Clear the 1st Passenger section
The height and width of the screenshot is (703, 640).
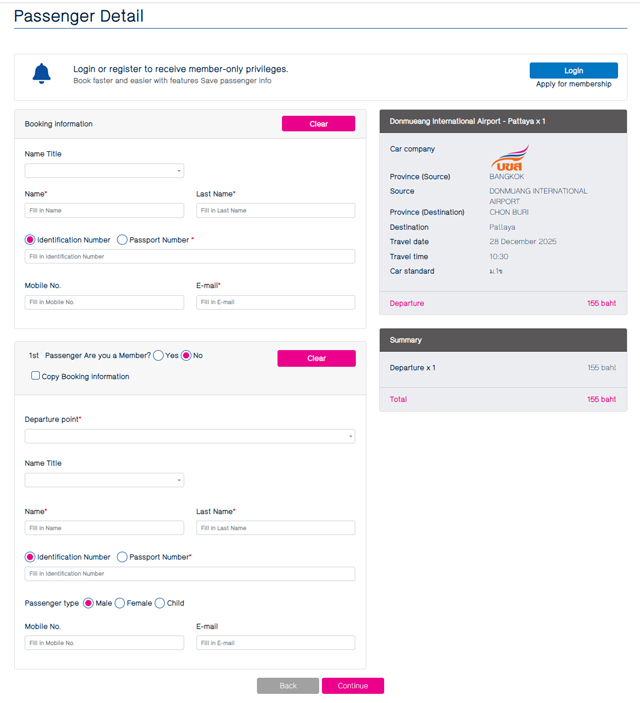point(316,358)
